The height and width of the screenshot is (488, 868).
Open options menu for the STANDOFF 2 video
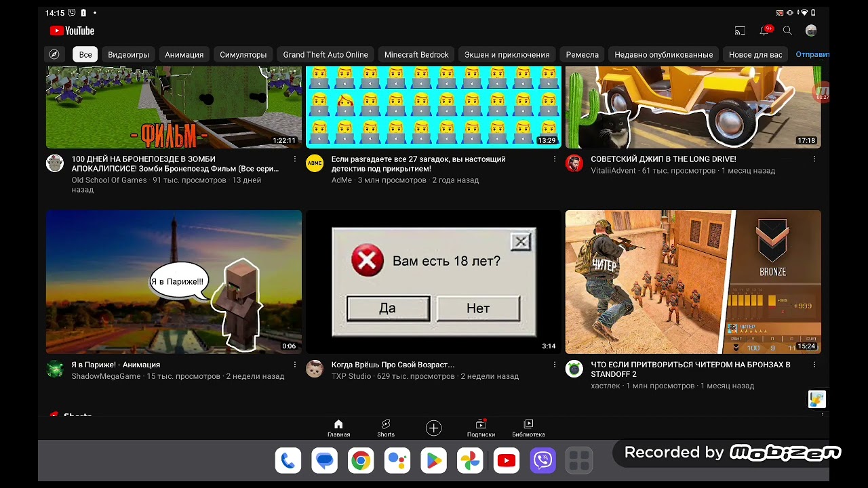point(814,365)
